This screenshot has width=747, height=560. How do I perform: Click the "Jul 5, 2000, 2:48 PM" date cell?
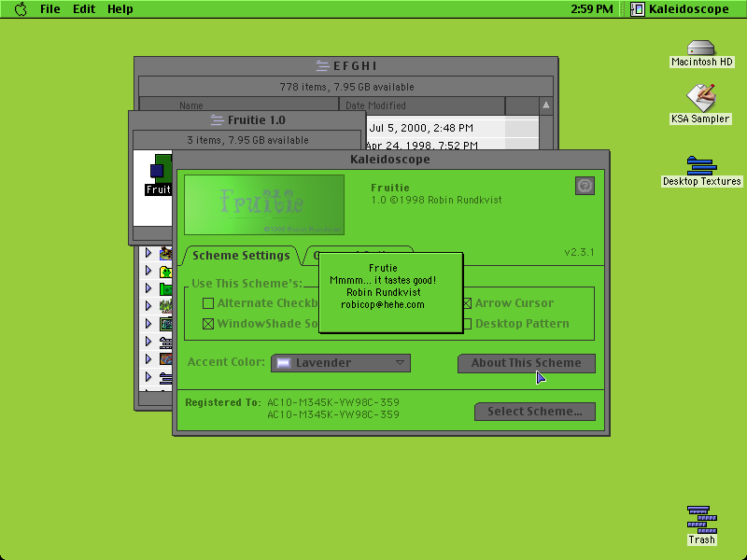(x=421, y=128)
